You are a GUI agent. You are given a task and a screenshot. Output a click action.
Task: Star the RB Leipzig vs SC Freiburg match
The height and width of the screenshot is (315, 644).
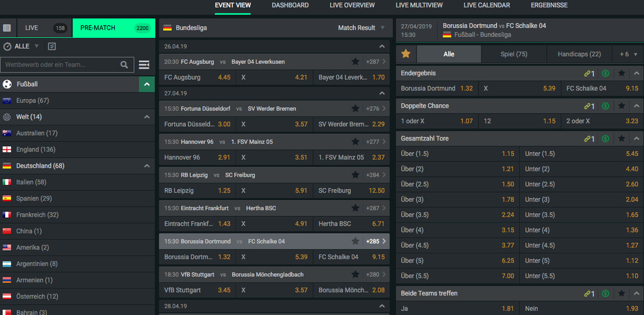[x=355, y=175]
